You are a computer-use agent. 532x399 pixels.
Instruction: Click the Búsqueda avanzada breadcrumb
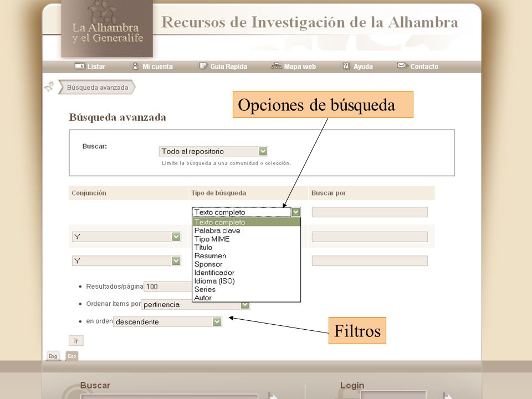(x=98, y=88)
